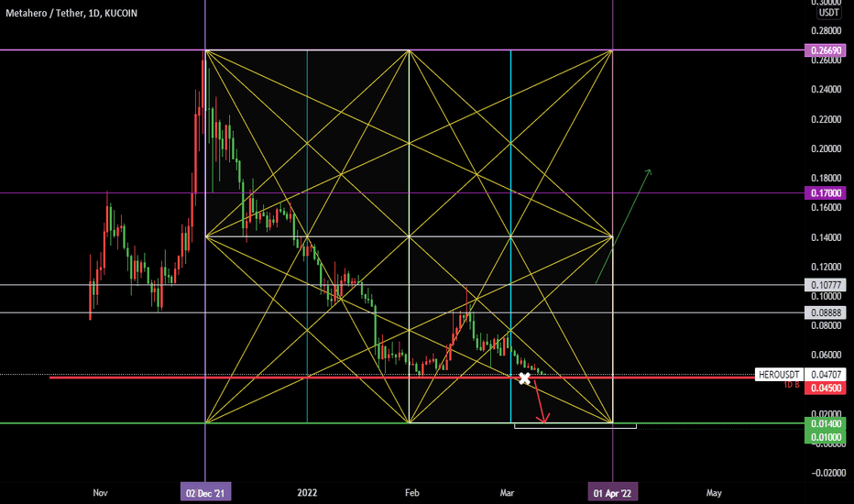
Task: Select the 0.17000 purple price label
Action: pos(826,192)
